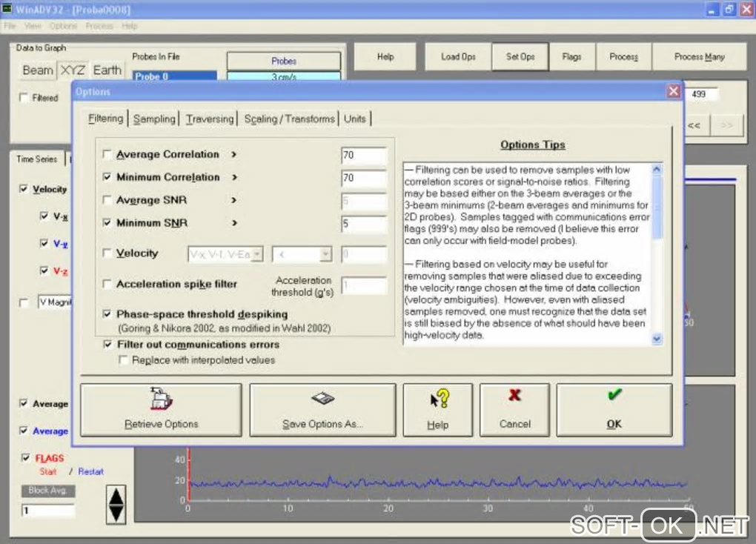Click the Block Avg. button
The height and width of the screenshot is (544, 756).
(x=47, y=491)
